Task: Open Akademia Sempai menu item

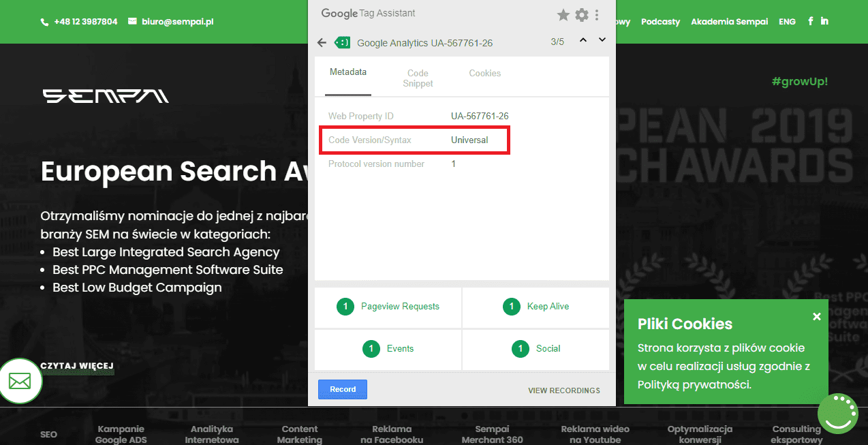Action: click(x=730, y=22)
